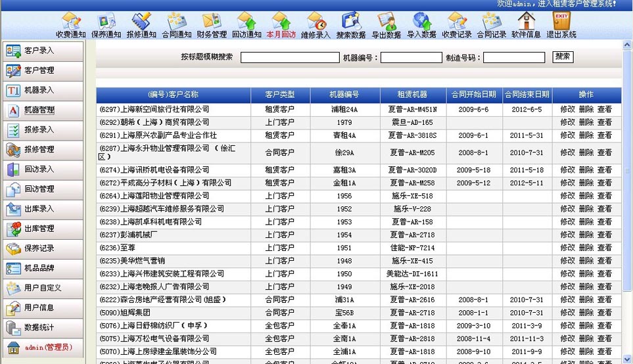Click the 搜索 search button
633x364 pixels.
tap(563, 57)
